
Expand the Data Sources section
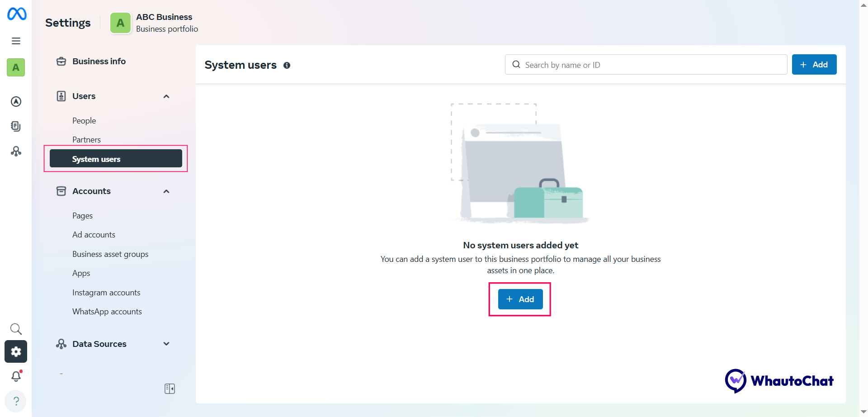point(166,344)
